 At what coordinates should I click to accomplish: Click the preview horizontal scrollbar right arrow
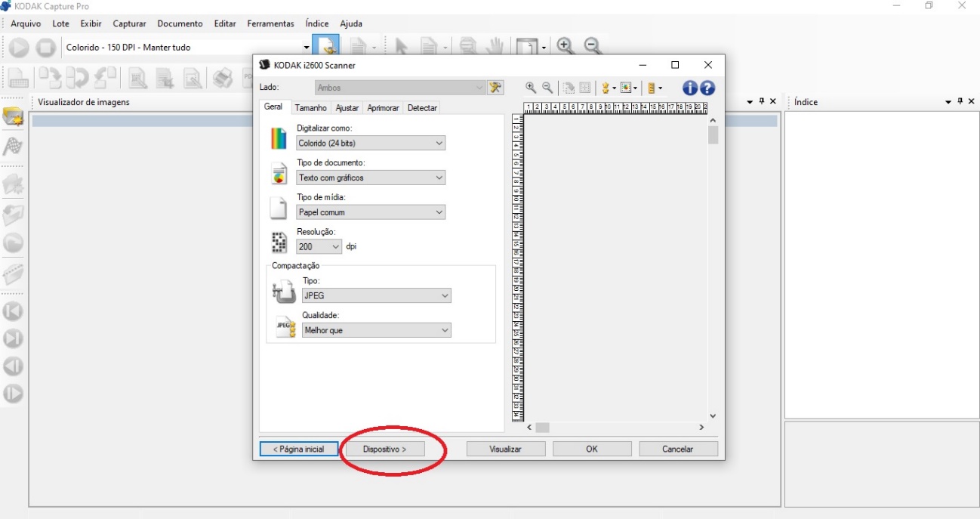[x=701, y=427]
